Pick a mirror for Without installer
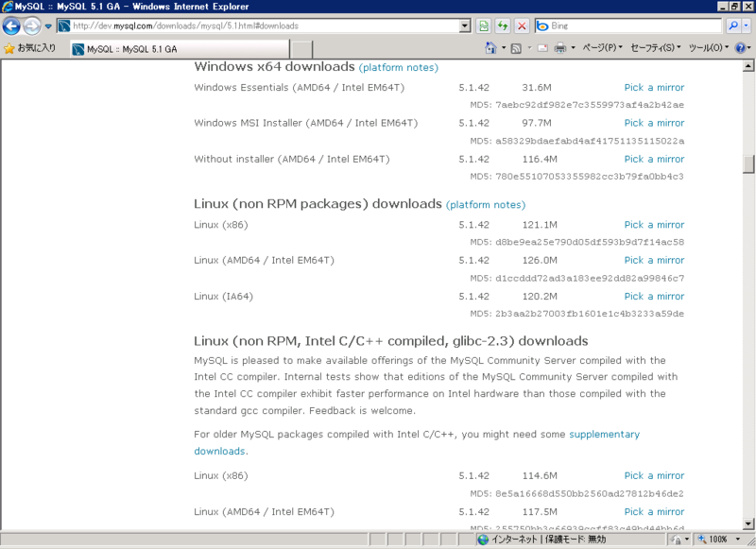 654,159
